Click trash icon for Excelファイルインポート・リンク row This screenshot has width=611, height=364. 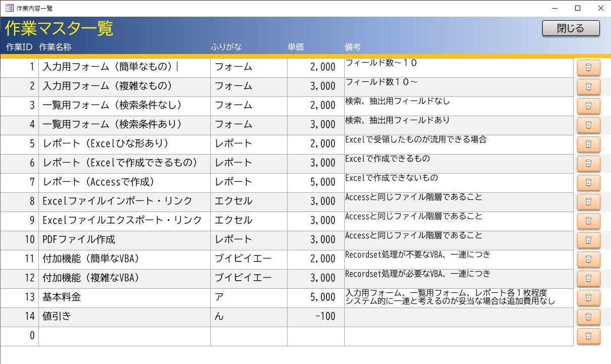(588, 202)
